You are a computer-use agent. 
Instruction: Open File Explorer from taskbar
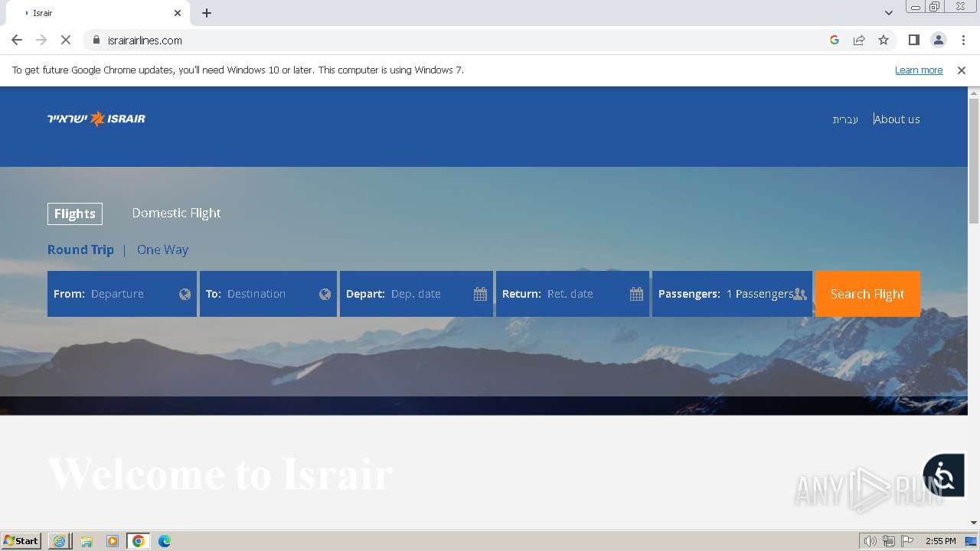[87, 541]
